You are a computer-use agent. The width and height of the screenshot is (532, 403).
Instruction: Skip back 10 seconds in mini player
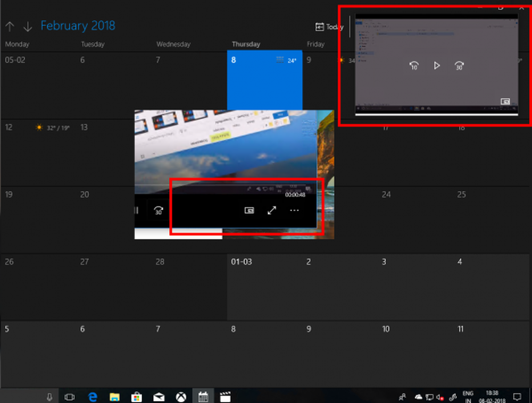pos(414,65)
